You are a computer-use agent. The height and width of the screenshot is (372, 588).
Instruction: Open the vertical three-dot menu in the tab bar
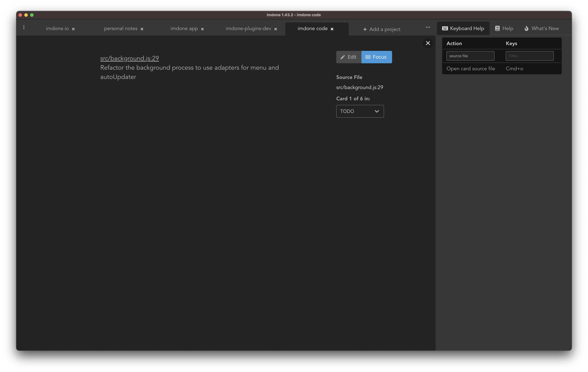24,27
